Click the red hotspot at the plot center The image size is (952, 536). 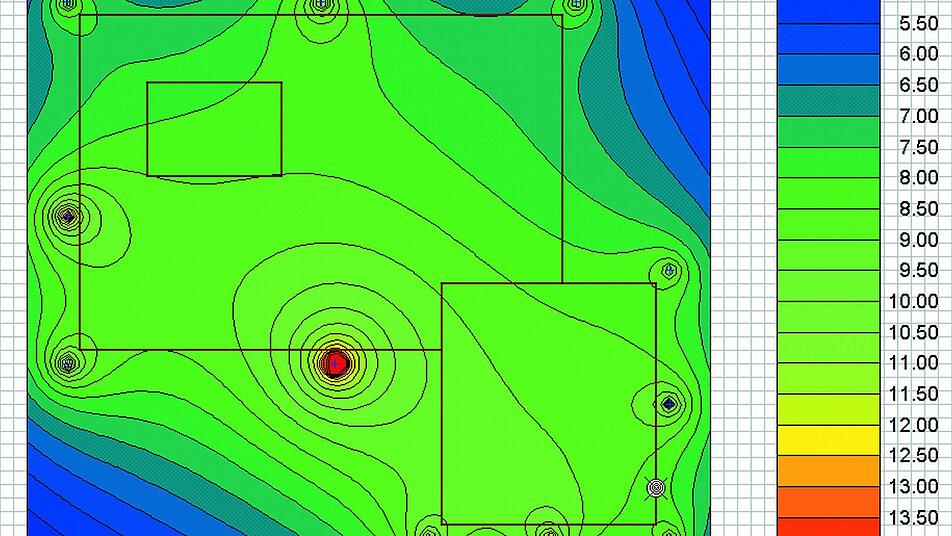click(x=336, y=363)
